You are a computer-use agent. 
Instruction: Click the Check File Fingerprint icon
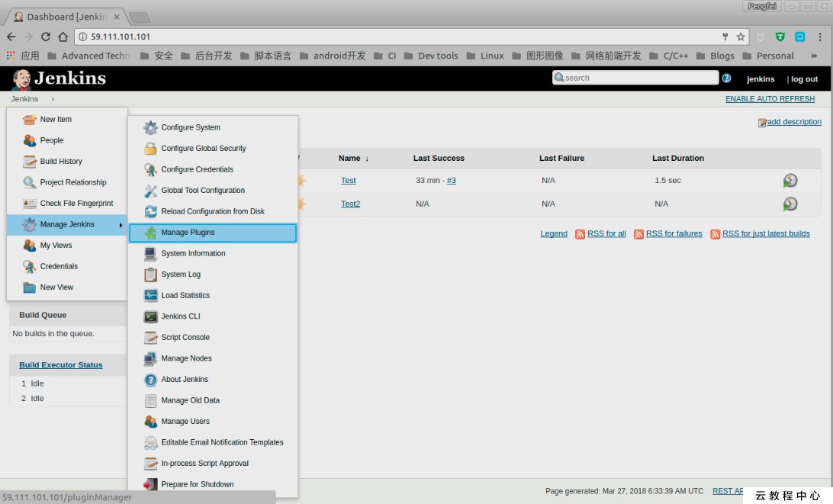pyautogui.click(x=29, y=204)
